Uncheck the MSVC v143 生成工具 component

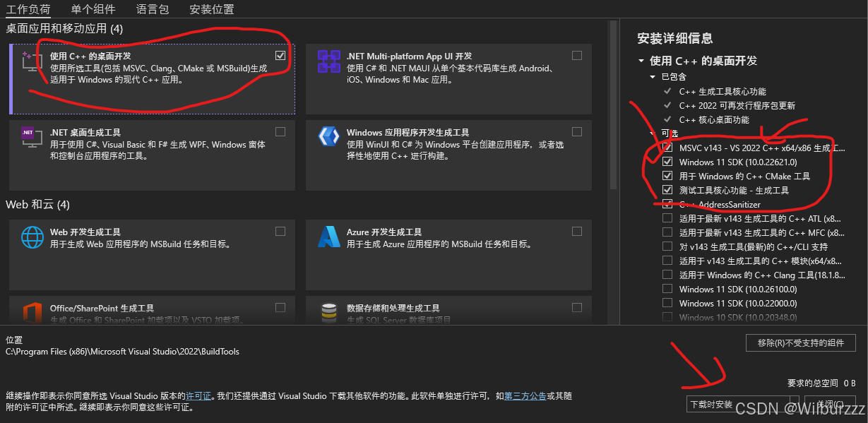[x=667, y=148]
